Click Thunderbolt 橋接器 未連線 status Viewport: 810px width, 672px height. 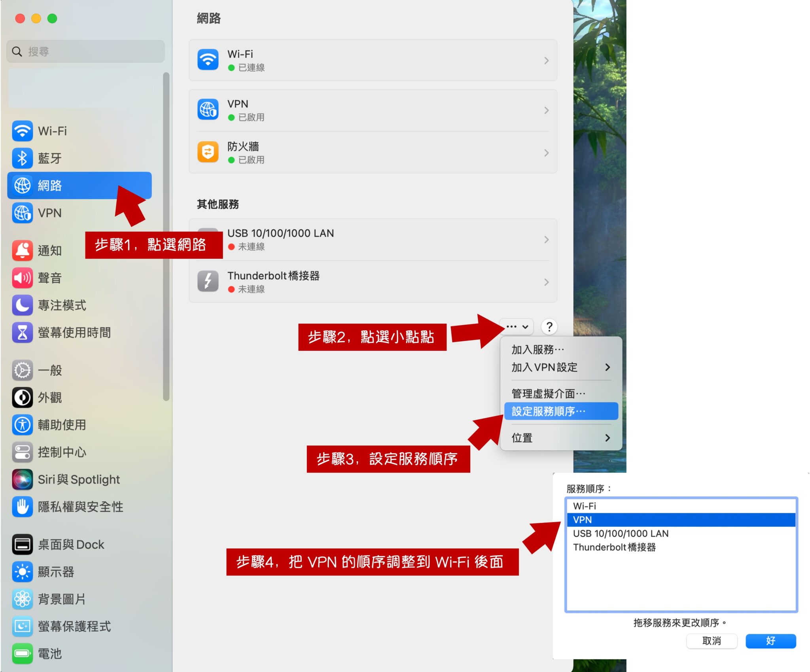(x=247, y=290)
